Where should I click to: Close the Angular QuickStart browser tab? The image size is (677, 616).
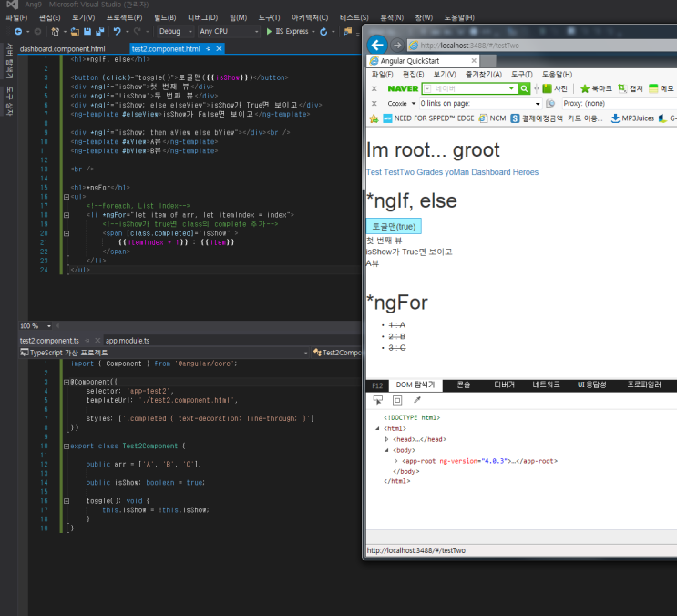click(474, 61)
